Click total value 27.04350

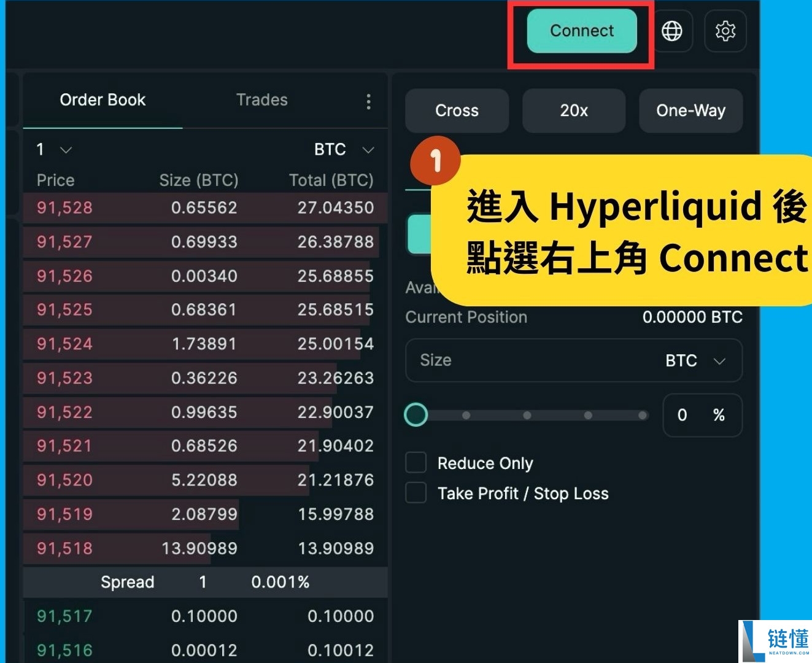tap(336, 207)
